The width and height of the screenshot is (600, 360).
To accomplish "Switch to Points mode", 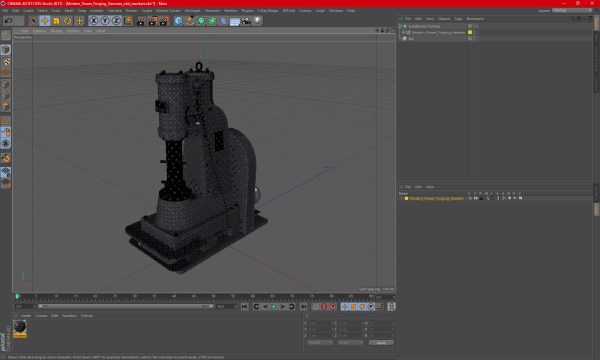I will (x=5, y=84).
